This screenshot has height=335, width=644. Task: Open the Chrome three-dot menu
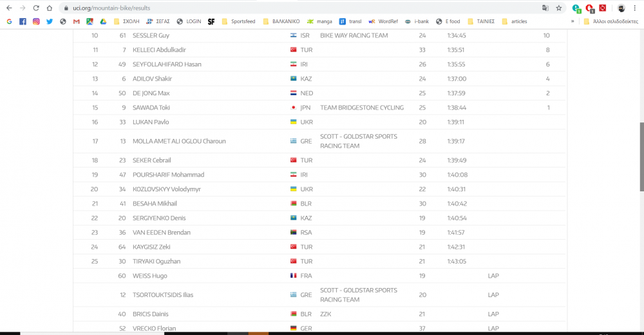pyautogui.click(x=634, y=8)
